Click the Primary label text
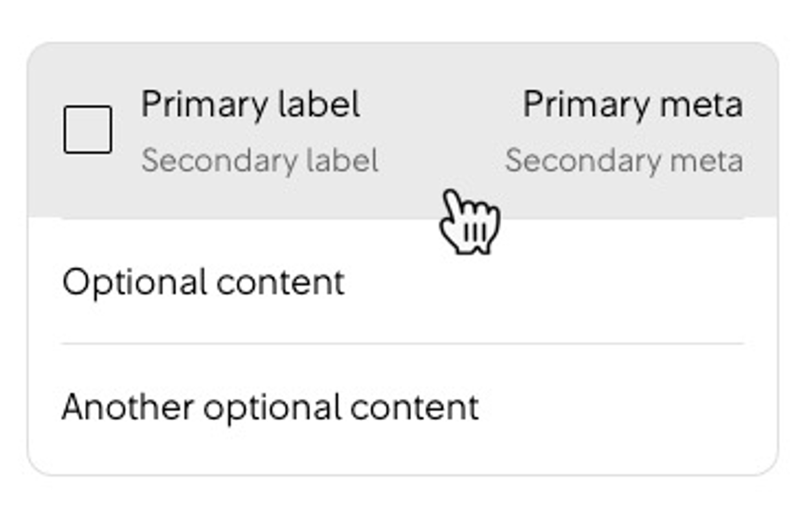The image size is (812, 507). tap(250, 105)
